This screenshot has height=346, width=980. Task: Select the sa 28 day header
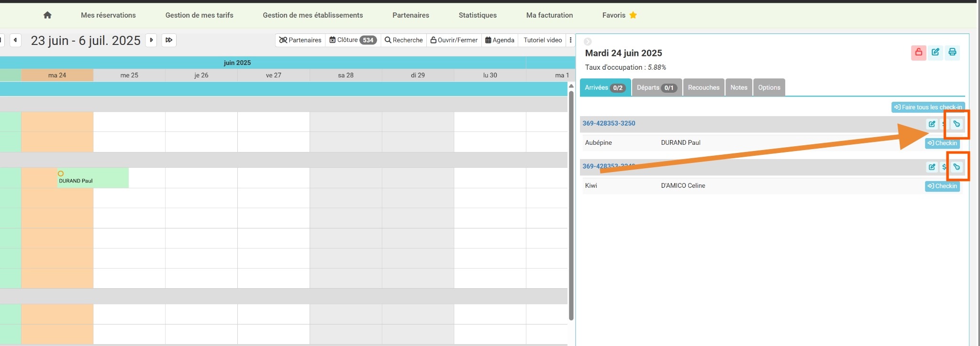pos(346,75)
